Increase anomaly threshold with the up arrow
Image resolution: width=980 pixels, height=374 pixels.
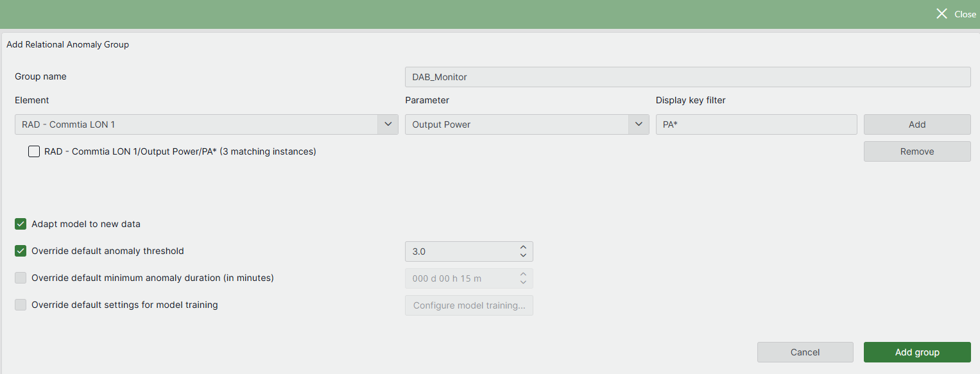pyautogui.click(x=523, y=247)
